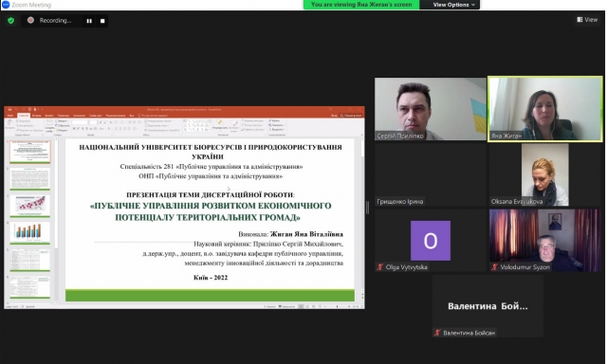Image resolution: width=607 pixels, height=364 pixels.
Task: Click the Share button in PowerPoint
Action: tap(351, 116)
